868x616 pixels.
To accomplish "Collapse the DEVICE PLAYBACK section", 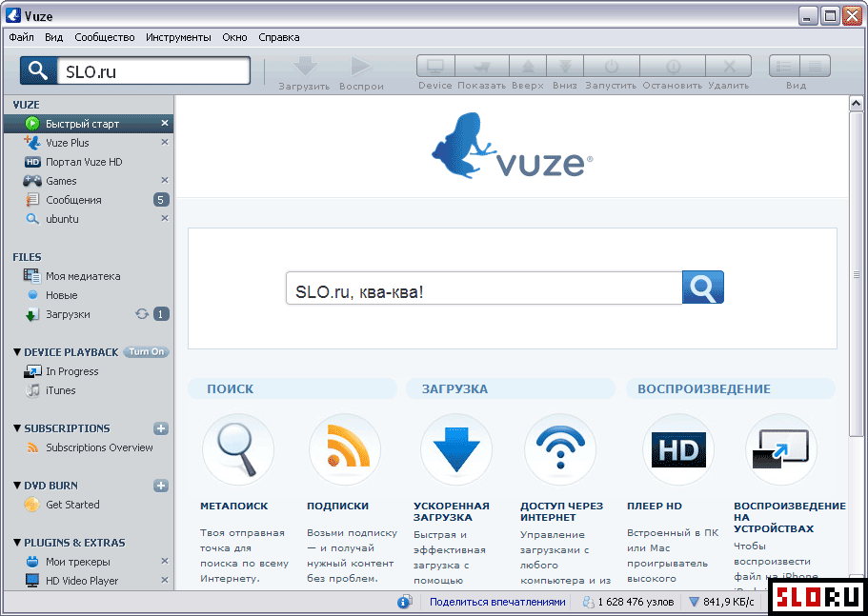I will click(17, 352).
